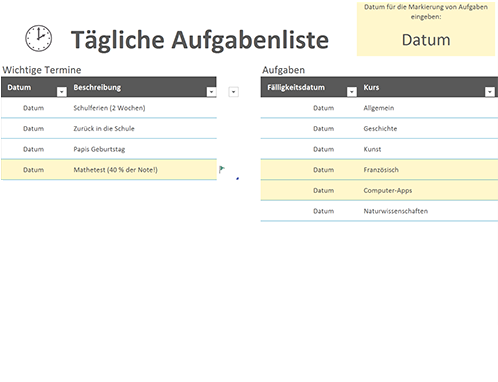Select the Tägliche Aufgabenliste title
Image resolution: width=498 pixels, height=382 pixels.
click(200, 40)
